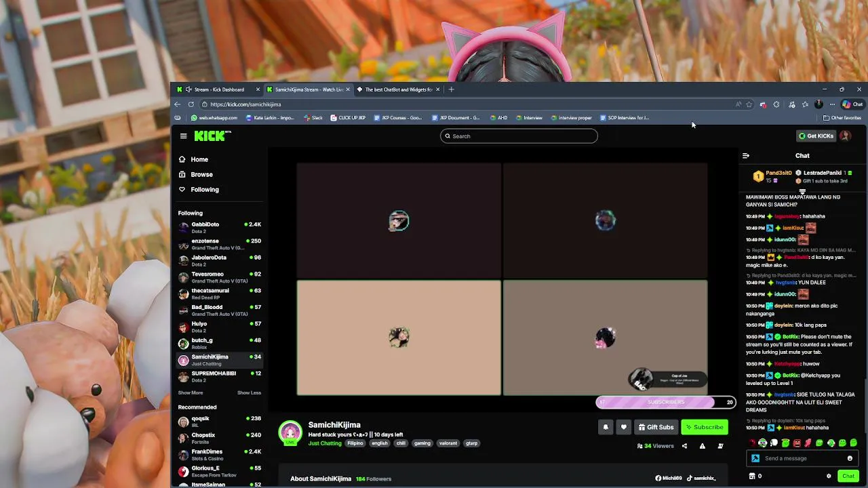
Task: Open FrankDimes in Recommended list
Action: [x=220, y=454]
